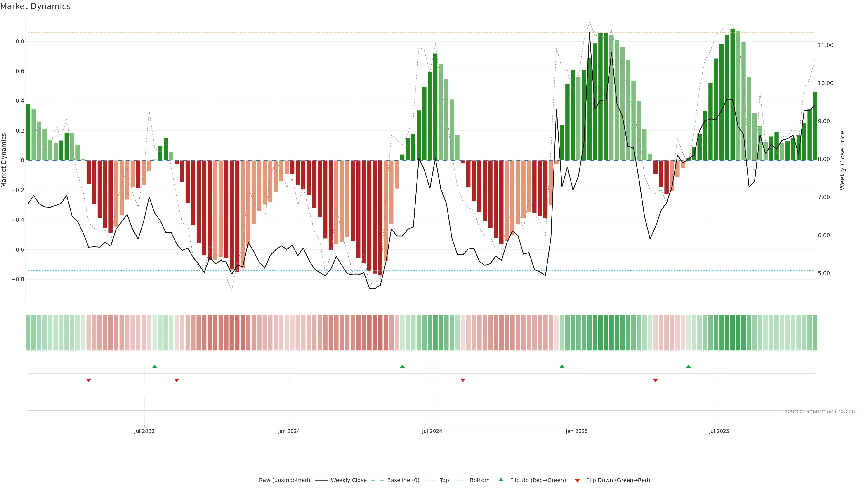Viewport: 868px width, 488px height.
Task: Toggle the Top legend entry
Action: [x=444, y=480]
